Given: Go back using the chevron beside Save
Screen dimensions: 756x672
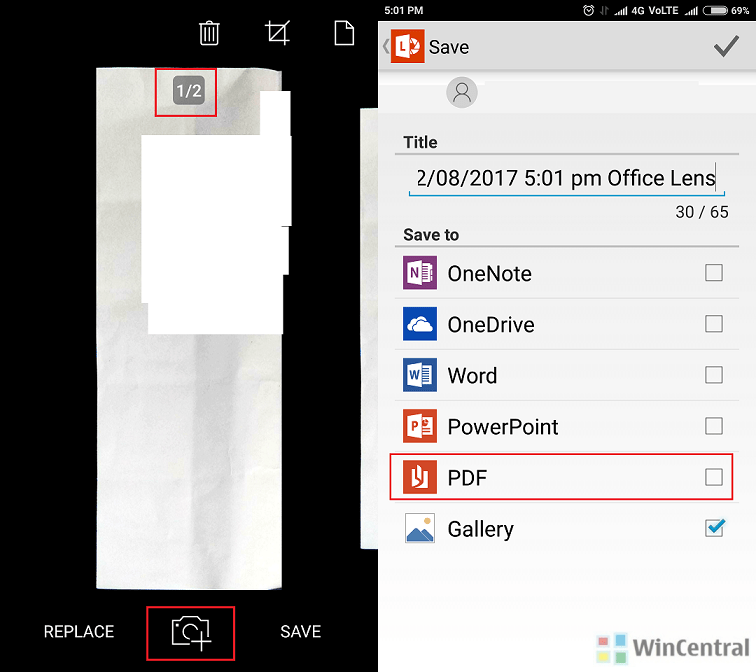Looking at the screenshot, I should (x=386, y=46).
